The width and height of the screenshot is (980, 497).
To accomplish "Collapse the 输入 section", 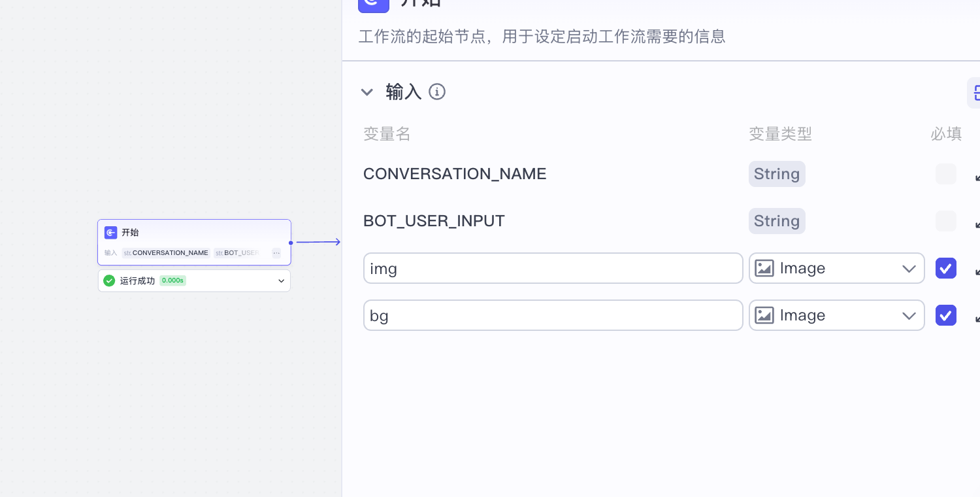I will (x=367, y=92).
